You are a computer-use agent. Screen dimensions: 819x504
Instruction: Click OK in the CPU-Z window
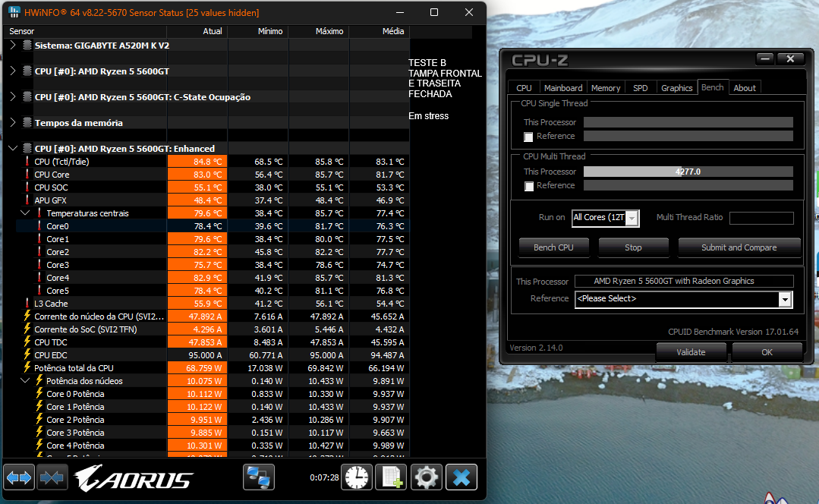point(767,352)
